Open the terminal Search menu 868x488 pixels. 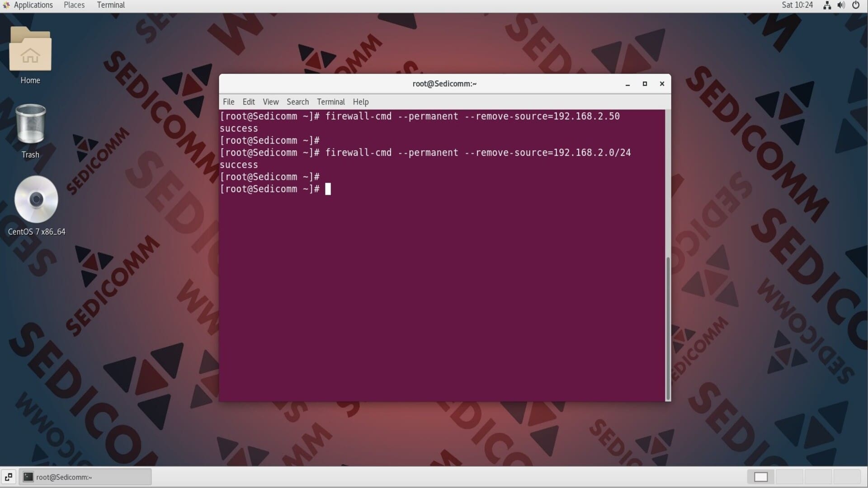pyautogui.click(x=297, y=102)
